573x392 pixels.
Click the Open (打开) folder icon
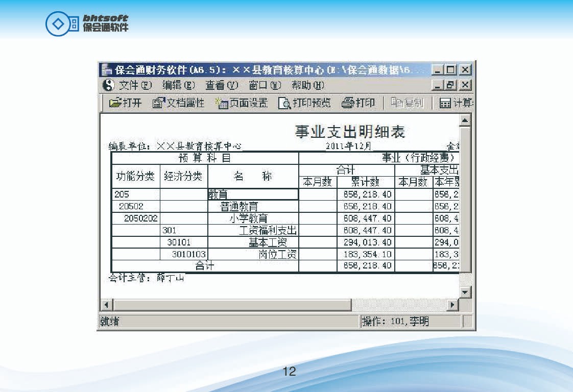(115, 103)
